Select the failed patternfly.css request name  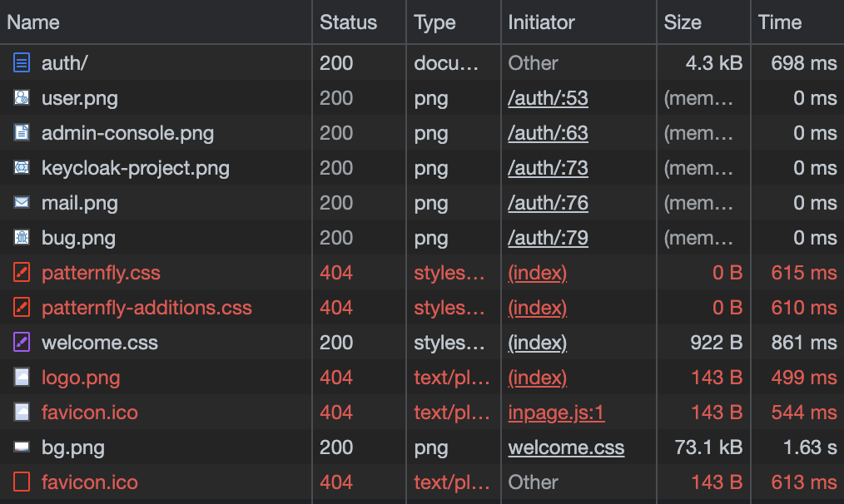(x=102, y=274)
